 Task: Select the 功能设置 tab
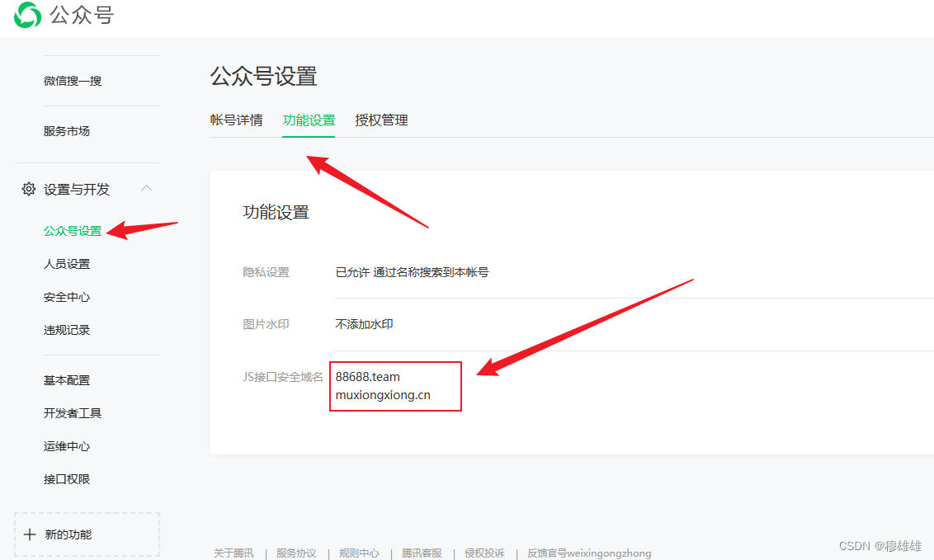tap(309, 120)
